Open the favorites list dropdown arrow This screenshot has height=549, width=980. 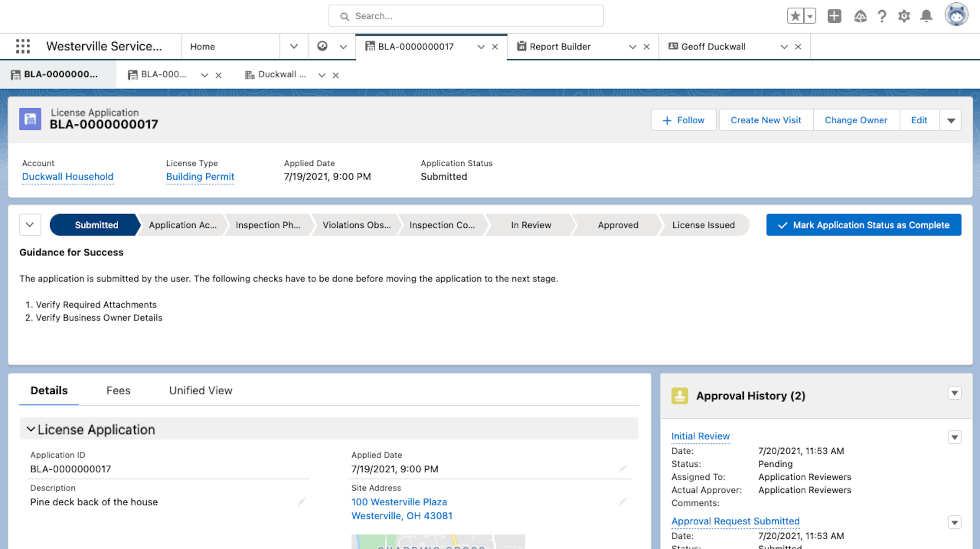pos(810,16)
